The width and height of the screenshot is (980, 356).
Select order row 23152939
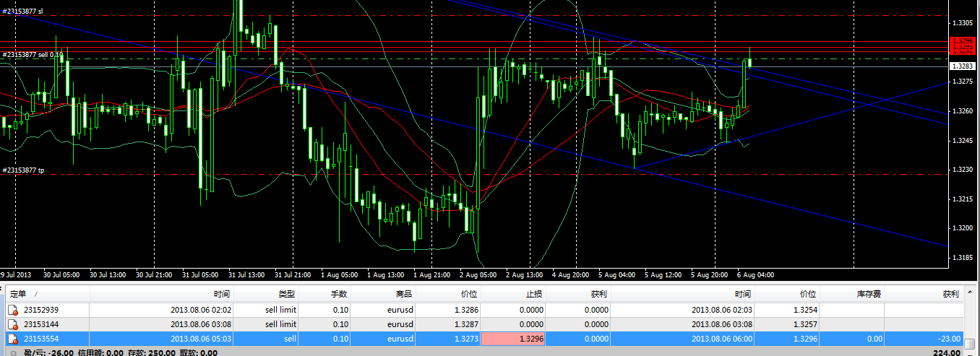point(484,310)
